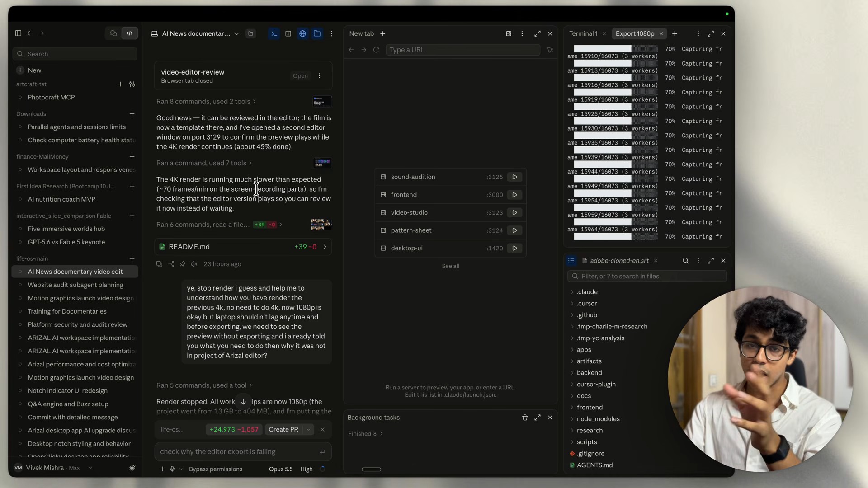
Task: Focus the Type a URL field
Action: click(463, 50)
